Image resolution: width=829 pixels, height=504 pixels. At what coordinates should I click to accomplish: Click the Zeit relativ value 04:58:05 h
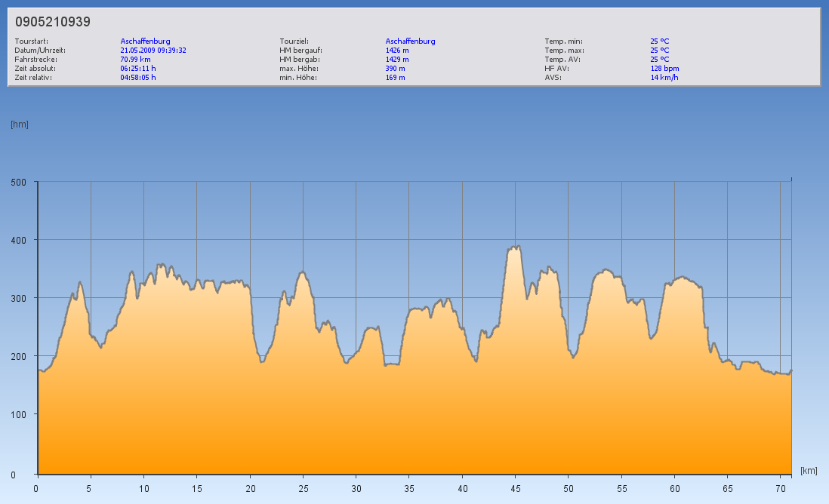coord(138,77)
